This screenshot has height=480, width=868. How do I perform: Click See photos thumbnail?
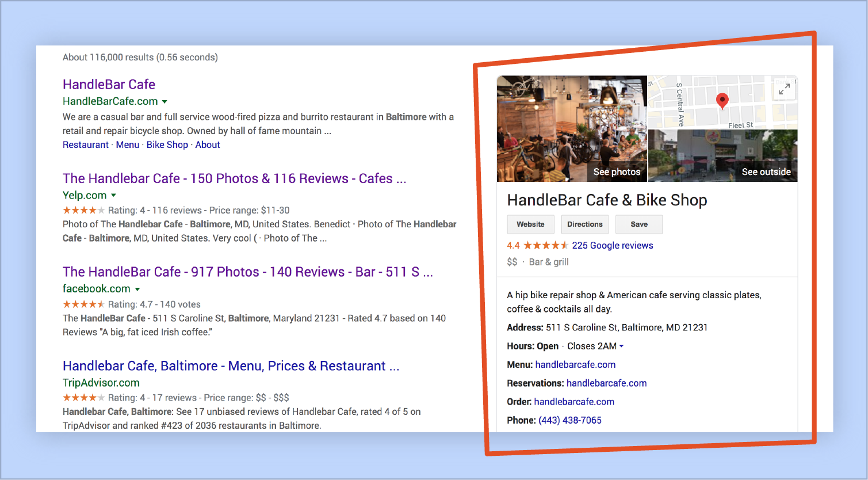(572, 129)
